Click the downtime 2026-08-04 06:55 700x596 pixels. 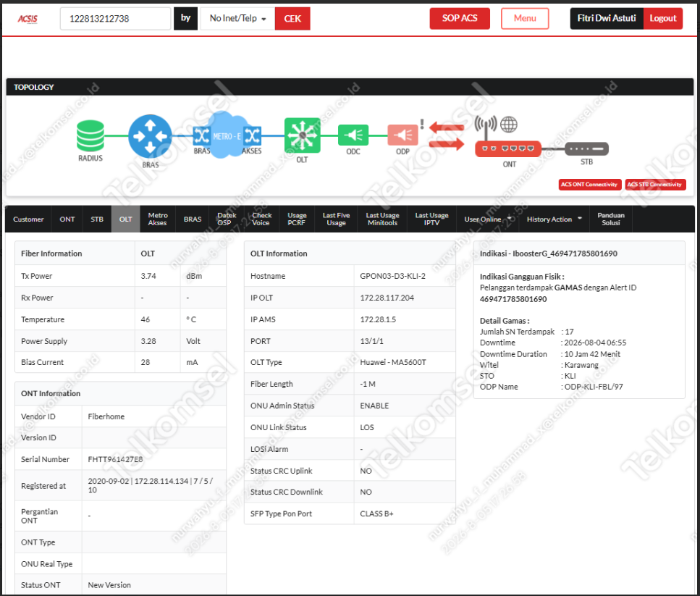click(595, 343)
